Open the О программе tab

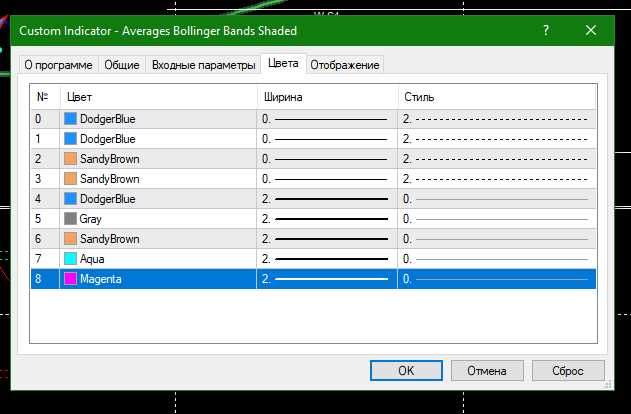coord(58,65)
